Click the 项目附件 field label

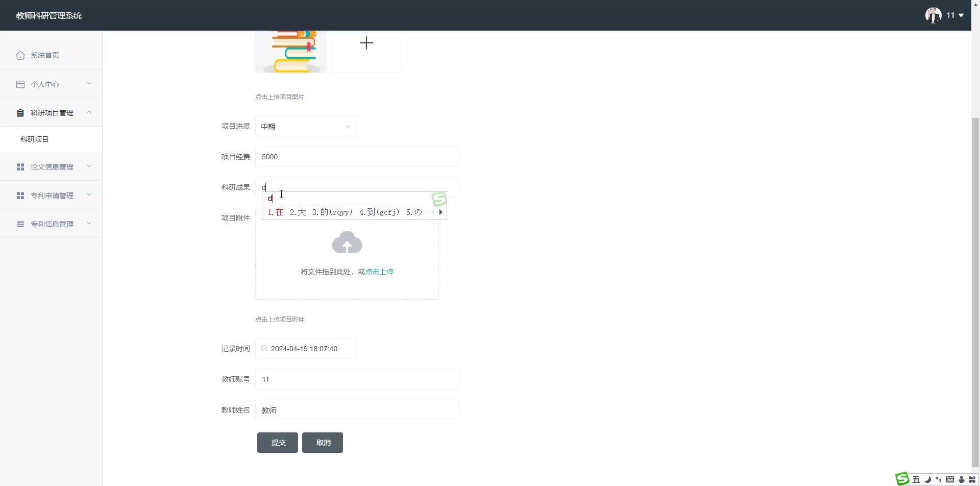point(236,218)
